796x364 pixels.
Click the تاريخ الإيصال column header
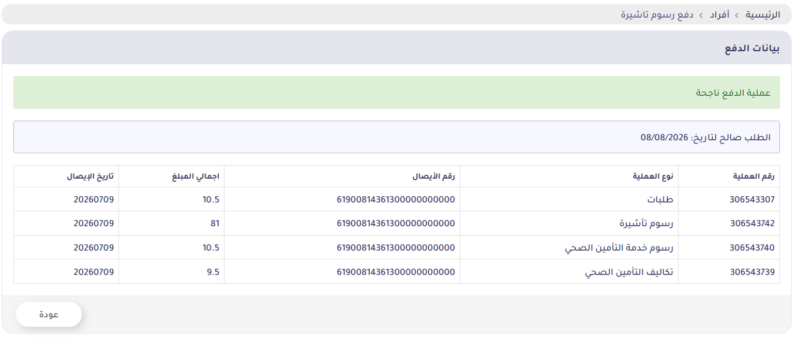click(x=66, y=177)
